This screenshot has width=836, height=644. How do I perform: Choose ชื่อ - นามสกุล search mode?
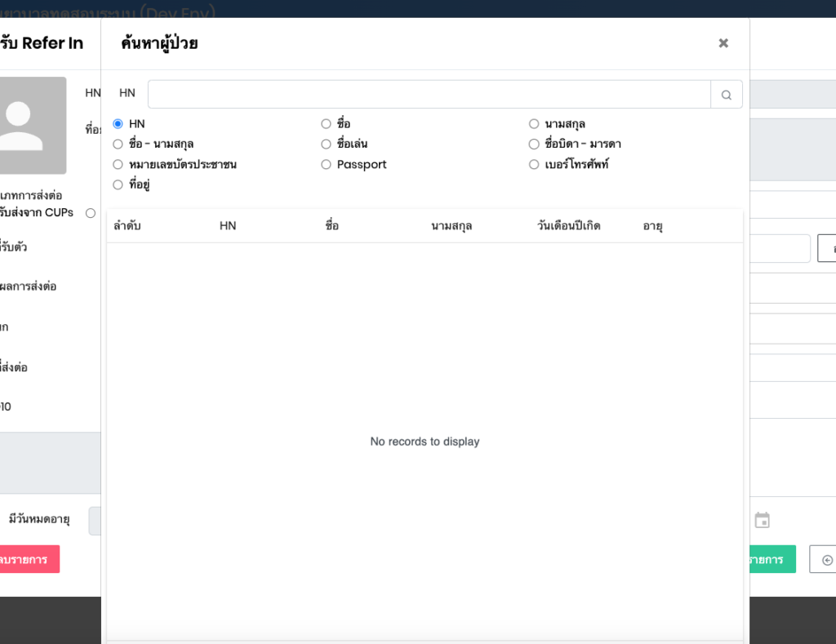tap(118, 144)
